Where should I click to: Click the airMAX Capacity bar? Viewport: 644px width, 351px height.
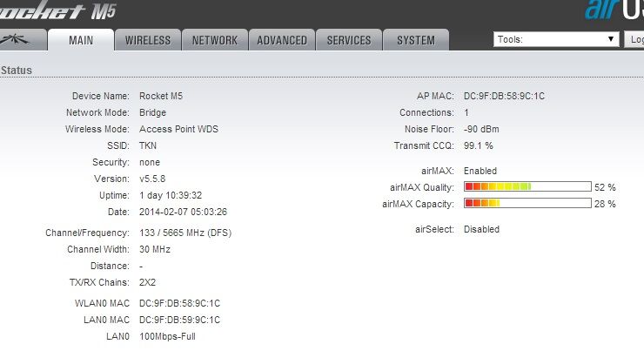(x=527, y=204)
